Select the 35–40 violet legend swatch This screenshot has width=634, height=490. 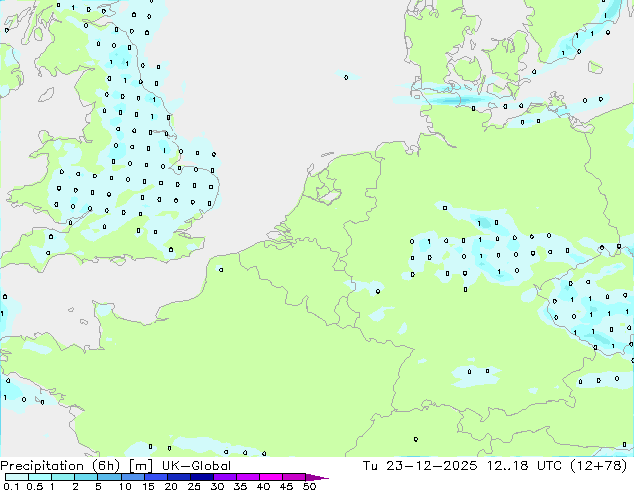(248, 477)
